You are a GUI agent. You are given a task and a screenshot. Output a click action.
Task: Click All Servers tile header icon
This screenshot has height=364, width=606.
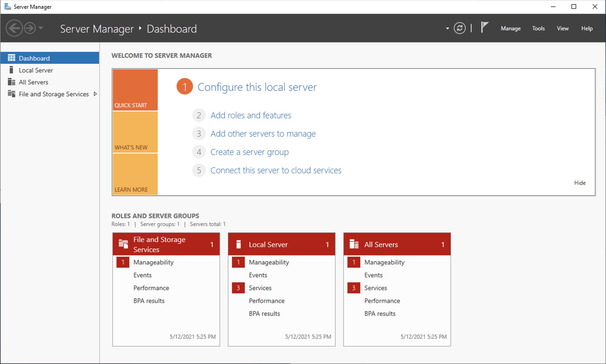[x=354, y=244]
